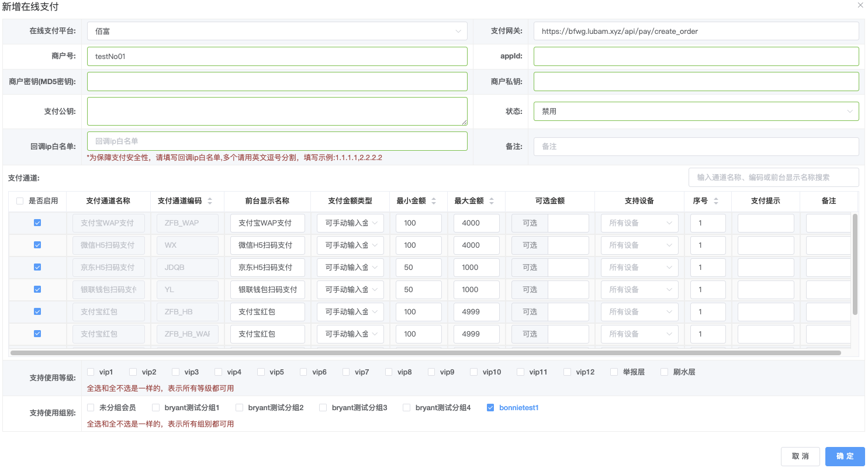Uncheck the 微信H5扫码支付 channel enable checkbox
868x468 pixels.
coord(37,245)
